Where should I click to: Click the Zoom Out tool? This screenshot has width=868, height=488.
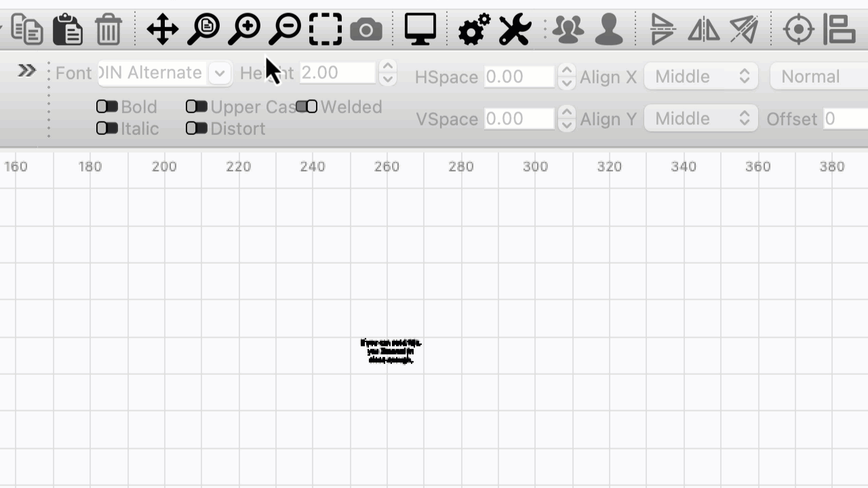[x=284, y=29]
